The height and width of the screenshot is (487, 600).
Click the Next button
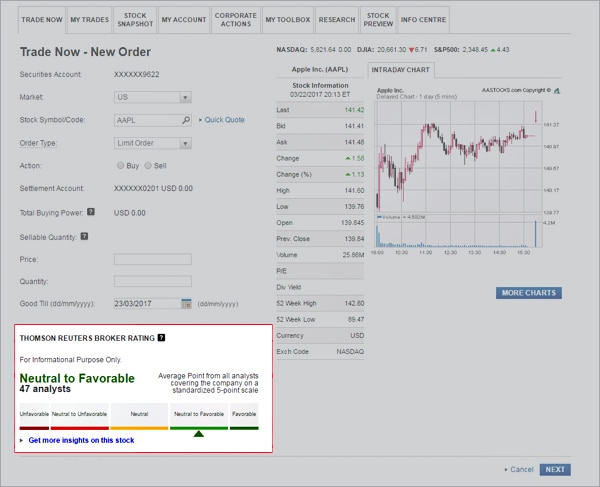tap(555, 469)
